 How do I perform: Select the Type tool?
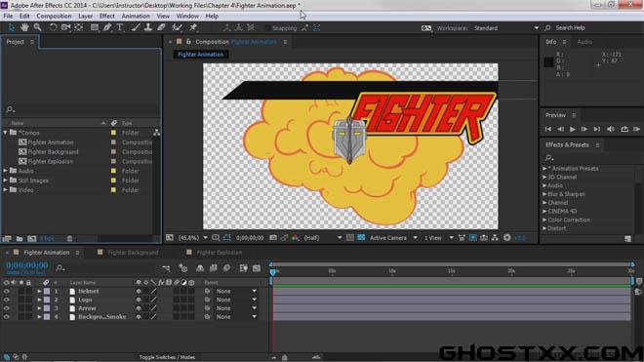tap(119, 27)
